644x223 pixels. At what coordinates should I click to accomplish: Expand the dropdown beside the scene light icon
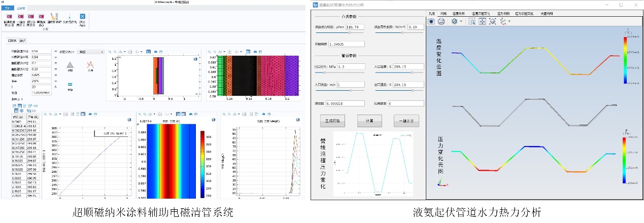coord(462,21)
